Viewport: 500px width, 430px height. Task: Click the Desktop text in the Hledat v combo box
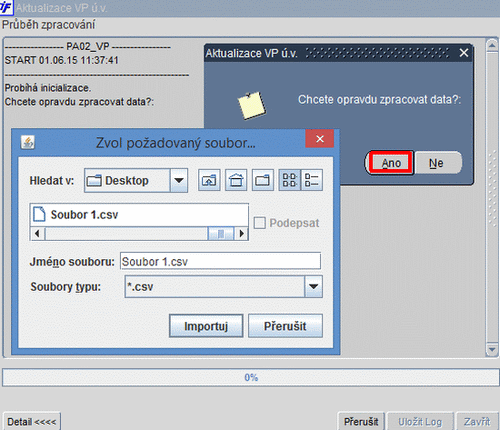click(127, 180)
